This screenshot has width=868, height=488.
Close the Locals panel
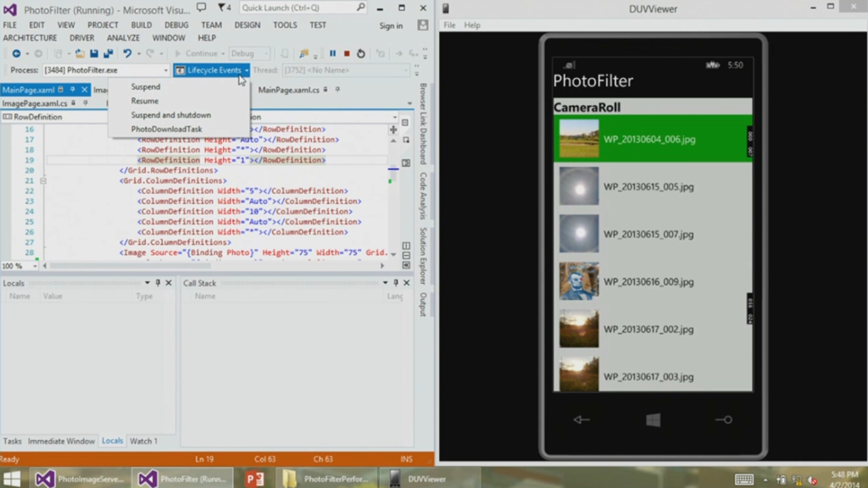click(x=169, y=283)
